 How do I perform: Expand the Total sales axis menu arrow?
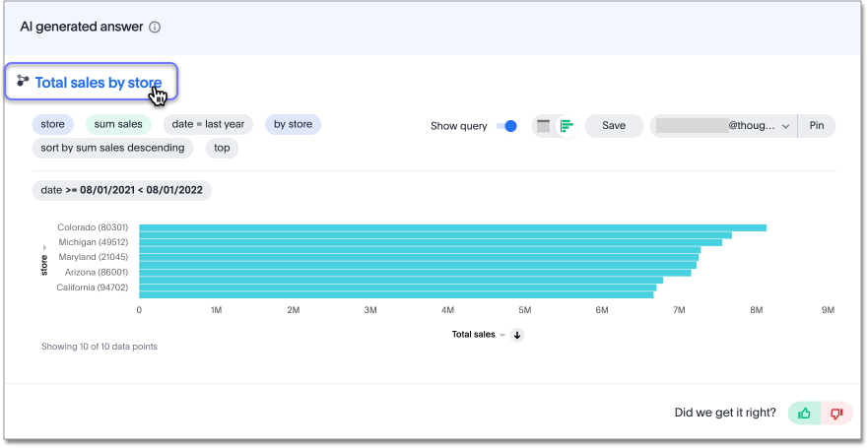click(x=502, y=335)
